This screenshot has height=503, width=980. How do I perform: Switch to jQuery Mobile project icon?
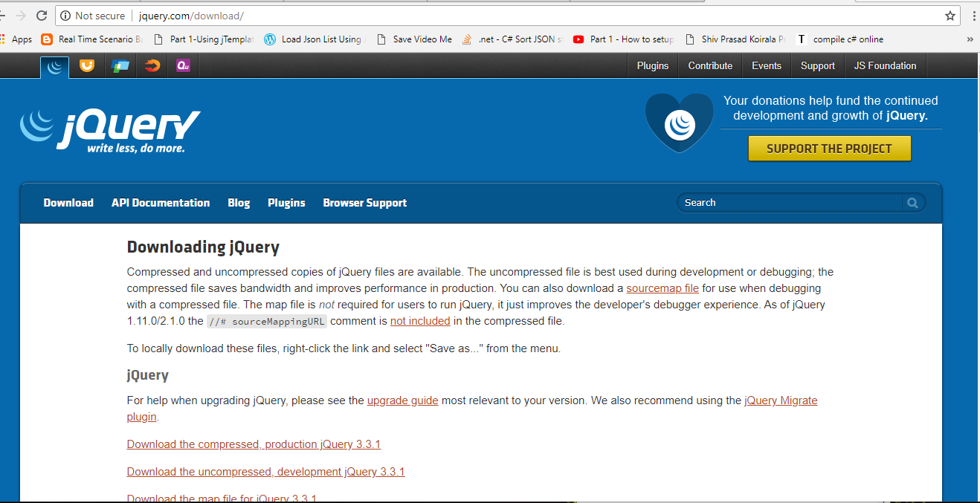[x=120, y=66]
